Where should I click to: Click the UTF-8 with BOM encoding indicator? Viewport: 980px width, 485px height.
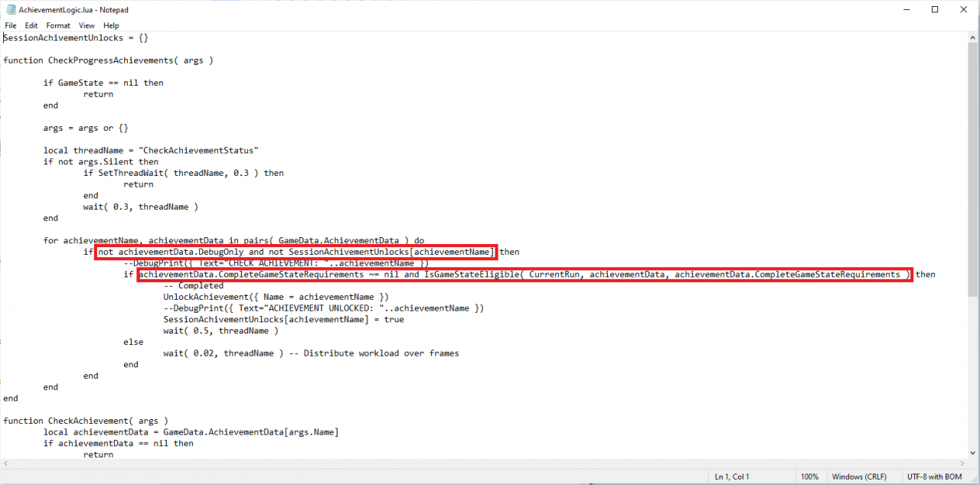pos(934,477)
